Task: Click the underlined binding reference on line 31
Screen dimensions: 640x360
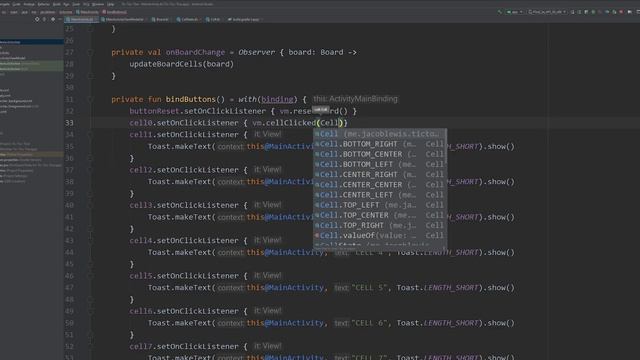Action: coord(278,99)
